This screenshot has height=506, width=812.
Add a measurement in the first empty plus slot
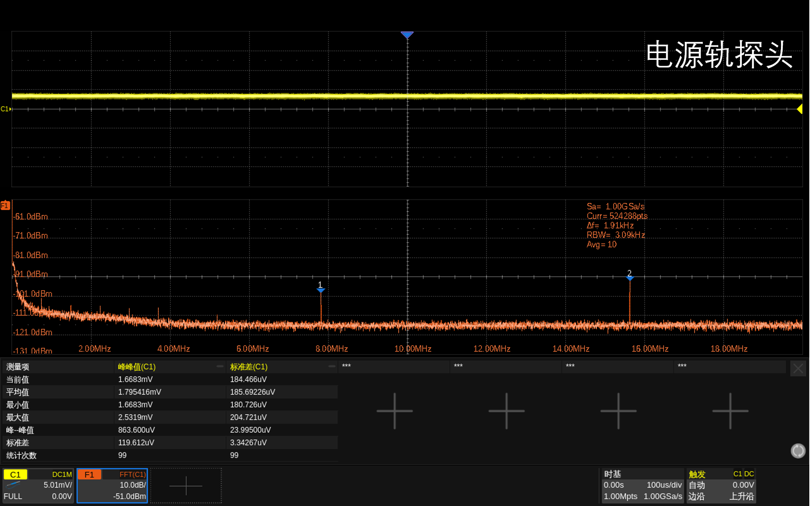pos(394,411)
